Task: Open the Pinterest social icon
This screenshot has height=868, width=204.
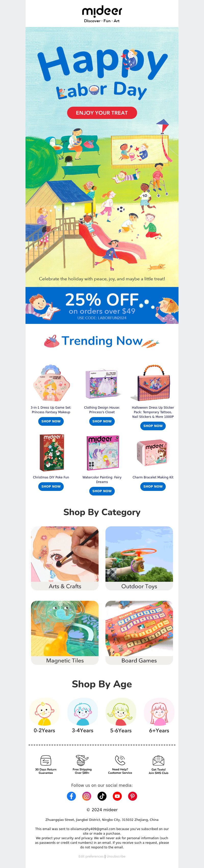Action: [133, 796]
